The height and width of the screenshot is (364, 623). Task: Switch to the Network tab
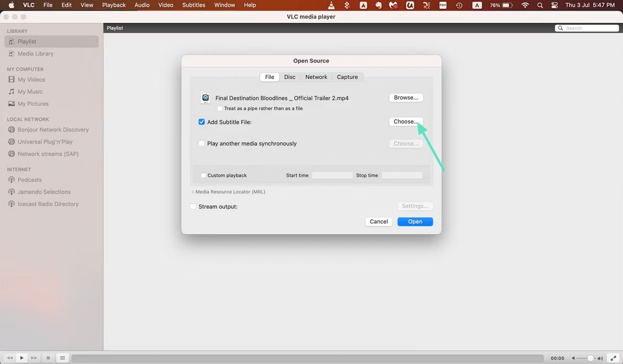coord(316,77)
